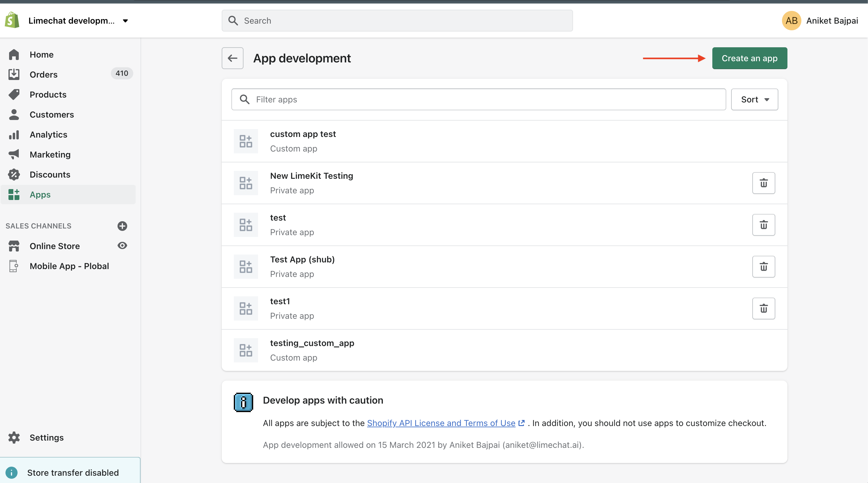This screenshot has height=483, width=868.
Task: Click the Products tag icon
Action: coord(14,94)
